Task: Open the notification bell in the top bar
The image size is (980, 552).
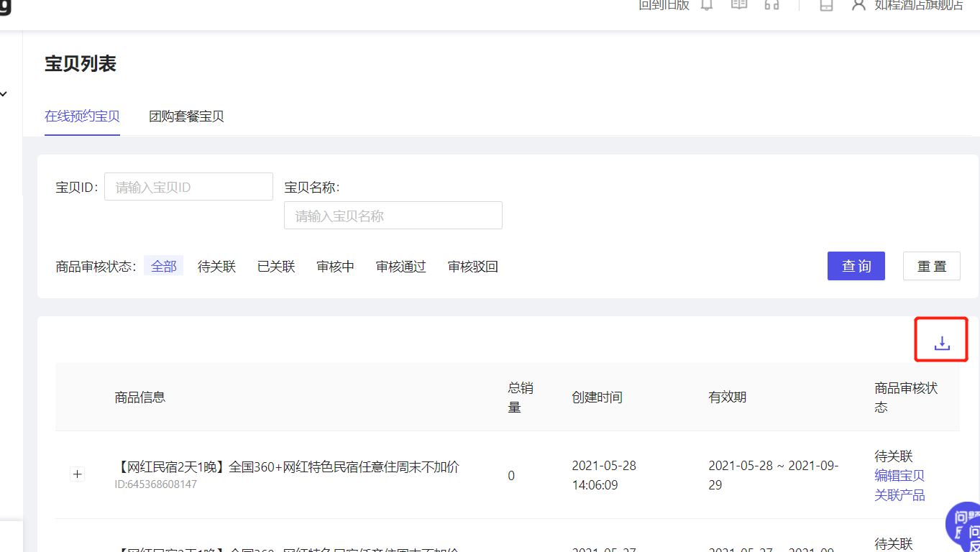Action: click(x=707, y=5)
